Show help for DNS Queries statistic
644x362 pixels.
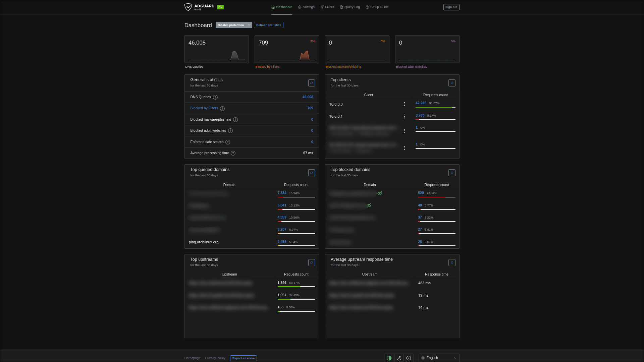(215, 97)
